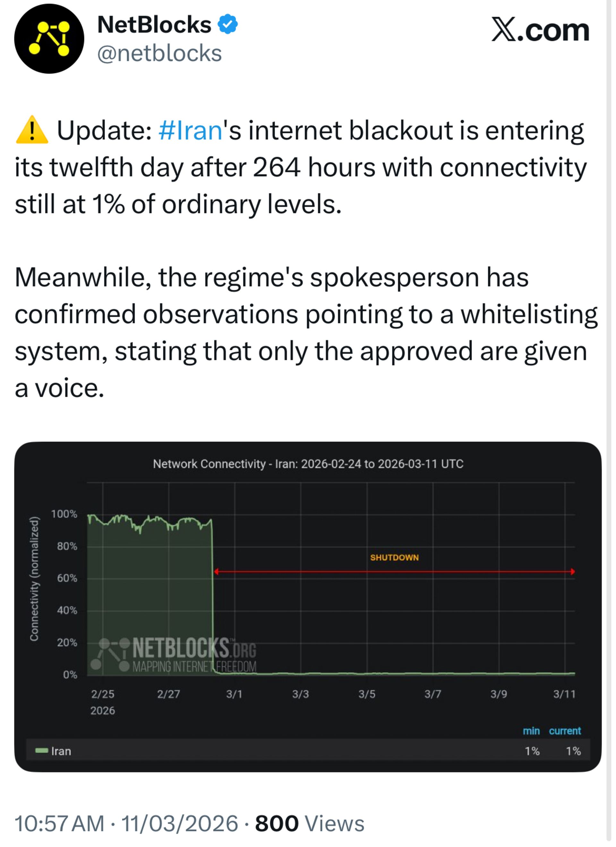This screenshot has height=847, width=616.
Task: Click the yellow warning emoji
Action: click(32, 130)
